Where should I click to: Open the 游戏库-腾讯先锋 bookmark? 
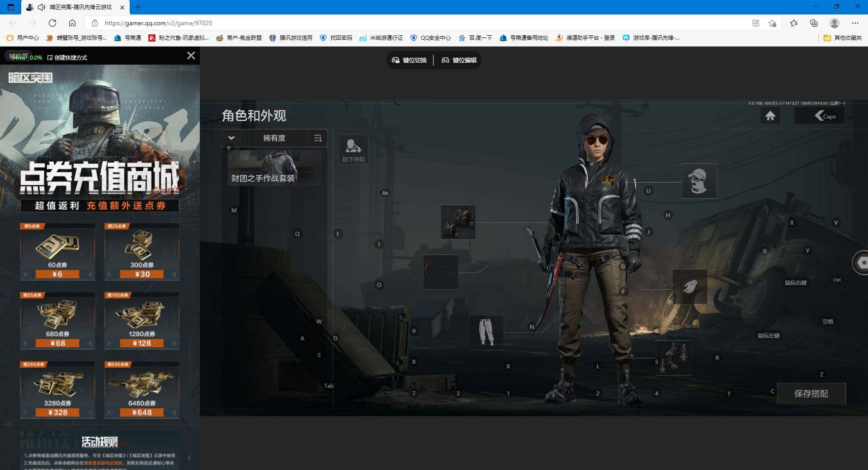[x=651, y=38]
